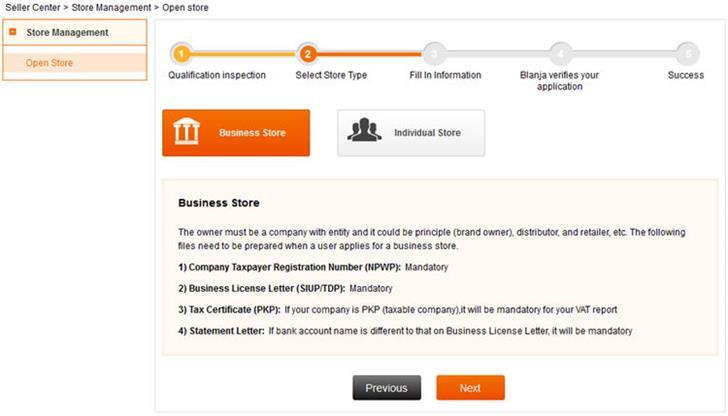Click the Fill In Information step label
Image resolution: width=728 pixels, height=416 pixels.
coord(445,75)
